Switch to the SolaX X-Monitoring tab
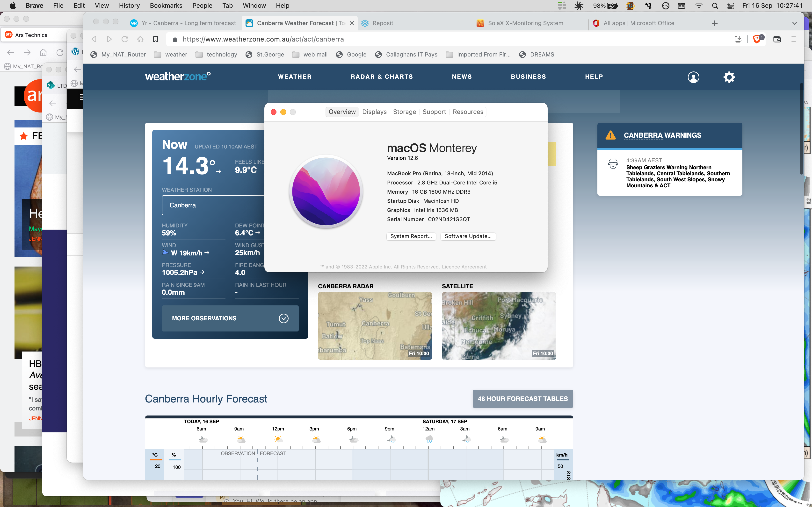Viewport: 812px width, 507px height. 525,23
